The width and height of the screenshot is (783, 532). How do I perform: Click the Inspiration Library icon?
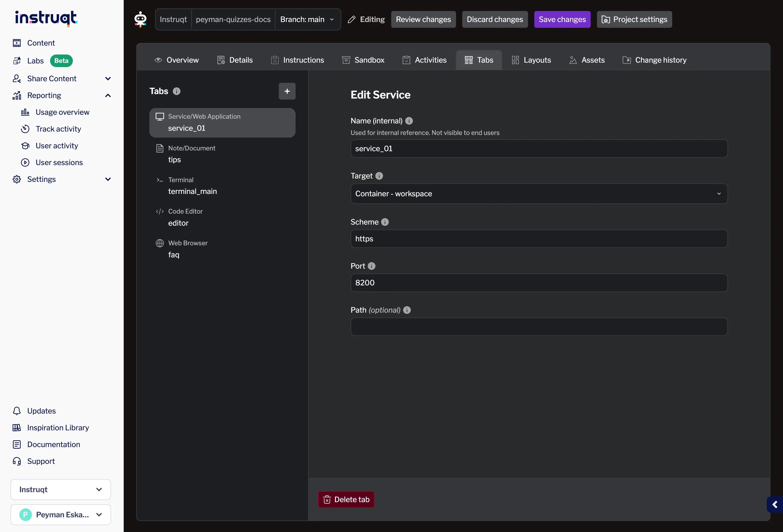coord(17,427)
